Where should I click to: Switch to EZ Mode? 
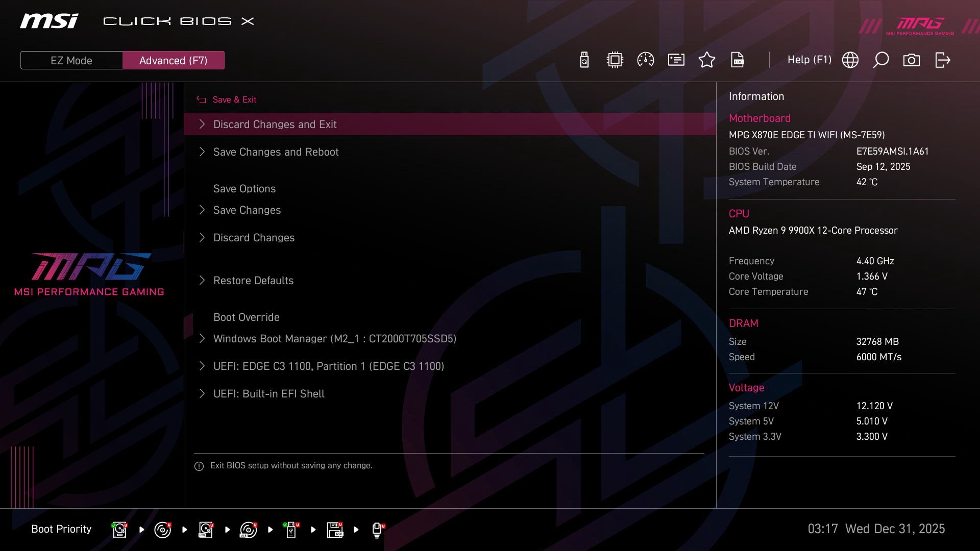pos(71,60)
